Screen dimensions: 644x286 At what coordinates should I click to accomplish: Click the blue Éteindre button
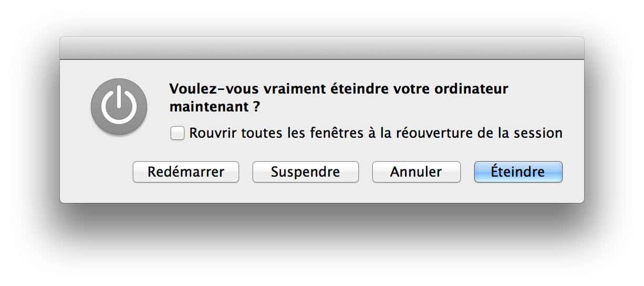pos(518,172)
